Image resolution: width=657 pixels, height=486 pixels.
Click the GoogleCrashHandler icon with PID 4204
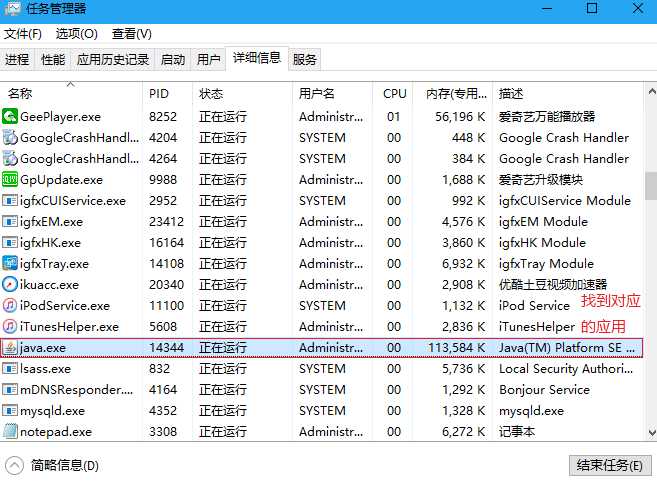(x=10, y=137)
